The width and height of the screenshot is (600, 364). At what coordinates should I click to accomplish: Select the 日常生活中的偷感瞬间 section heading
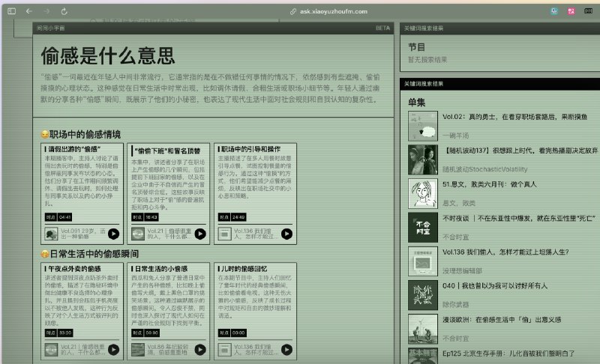coord(94,254)
